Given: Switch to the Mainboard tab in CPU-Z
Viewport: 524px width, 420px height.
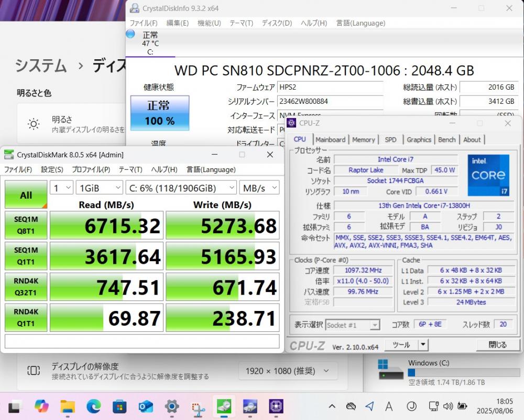Looking at the screenshot, I should [331, 139].
